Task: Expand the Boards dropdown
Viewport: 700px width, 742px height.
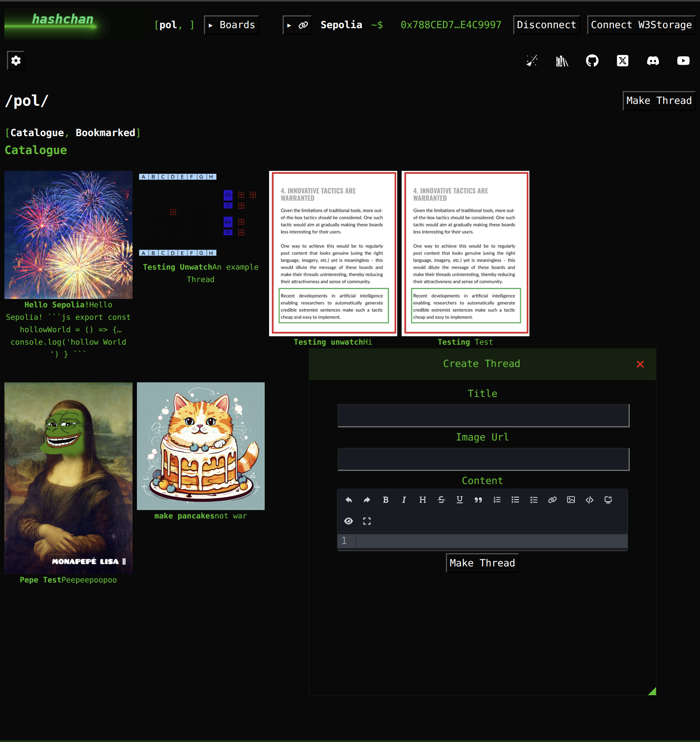Action: pyautogui.click(x=232, y=25)
